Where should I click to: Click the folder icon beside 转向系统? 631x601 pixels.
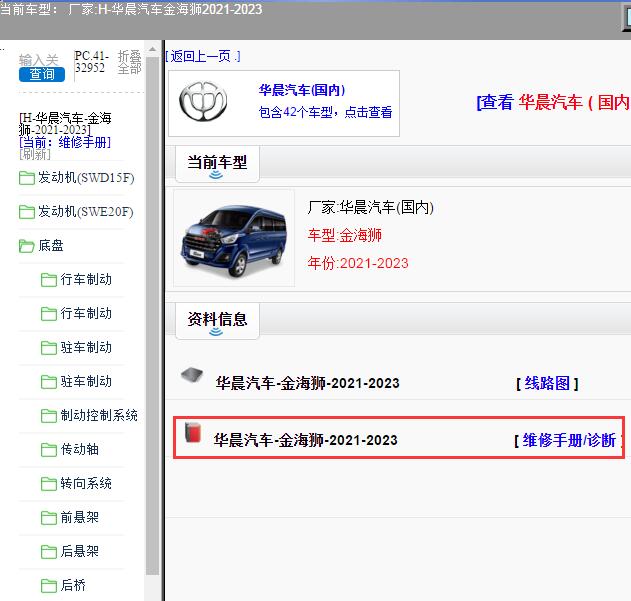point(49,484)
